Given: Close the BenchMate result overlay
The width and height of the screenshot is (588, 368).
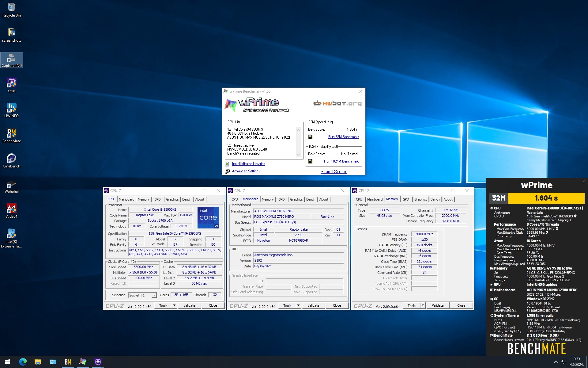Looking at the screenshot, I should (584, 181).
